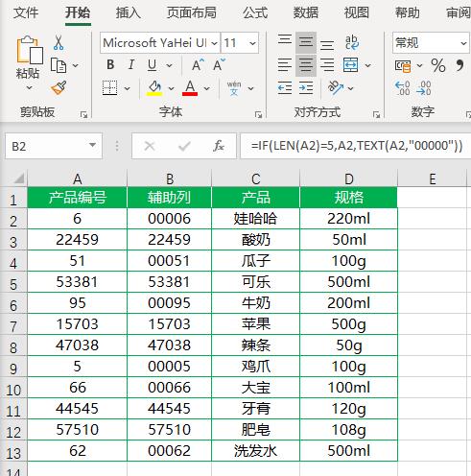
Task: Switch to the 公式 tab
Action: point(255,12)
